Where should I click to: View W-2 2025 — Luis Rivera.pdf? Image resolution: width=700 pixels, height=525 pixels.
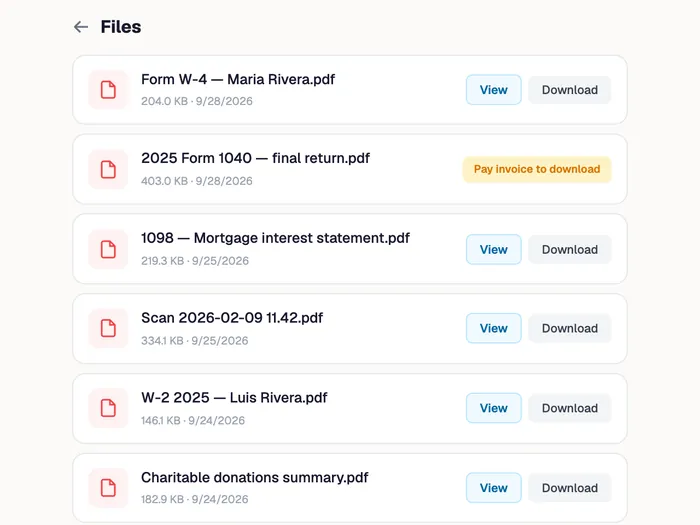494,408
